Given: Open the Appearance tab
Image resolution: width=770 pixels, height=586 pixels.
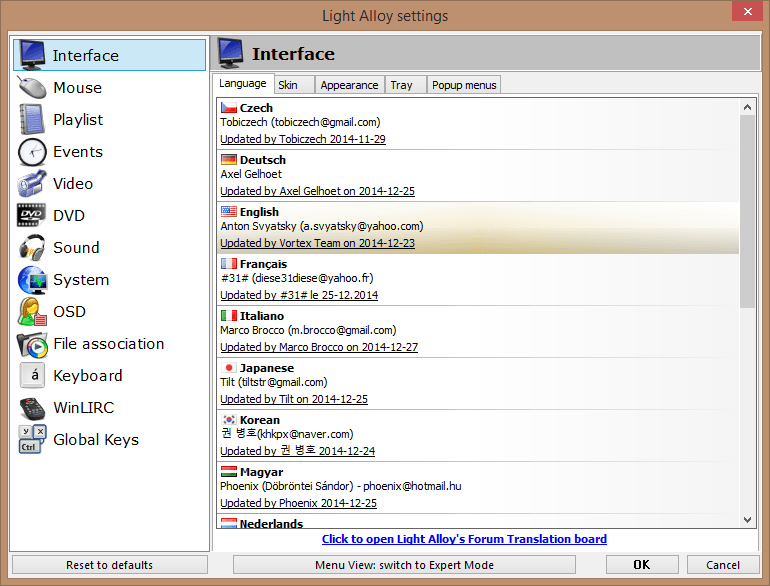Looking at the screenshot, I should (349, 85).
